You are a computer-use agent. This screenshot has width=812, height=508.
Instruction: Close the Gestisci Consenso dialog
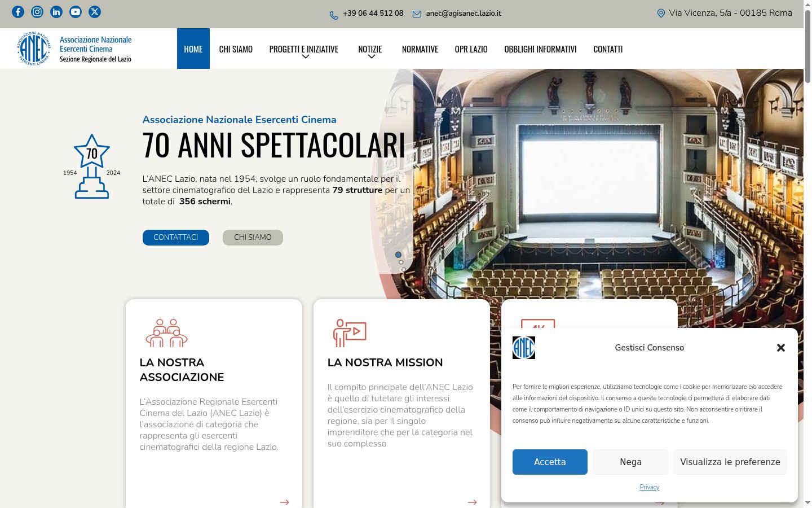pos(781,348)
